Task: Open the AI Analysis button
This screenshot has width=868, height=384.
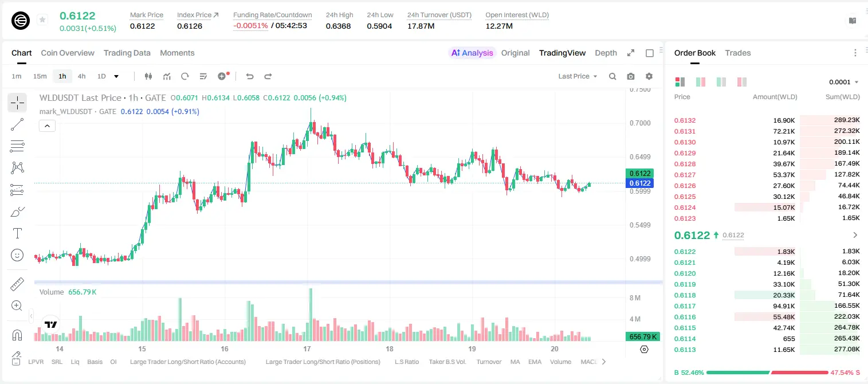Action: (472, 53)
